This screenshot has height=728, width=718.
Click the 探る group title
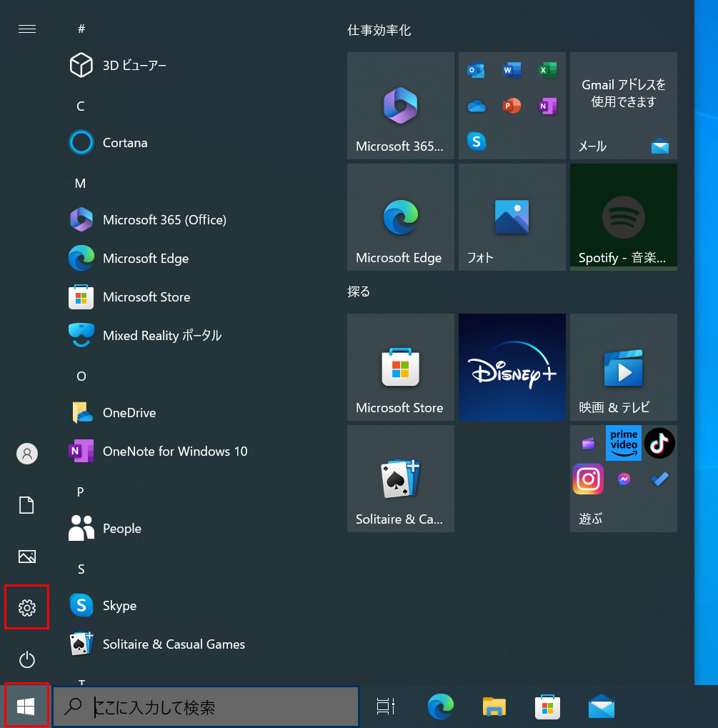[x=359, y=291]
